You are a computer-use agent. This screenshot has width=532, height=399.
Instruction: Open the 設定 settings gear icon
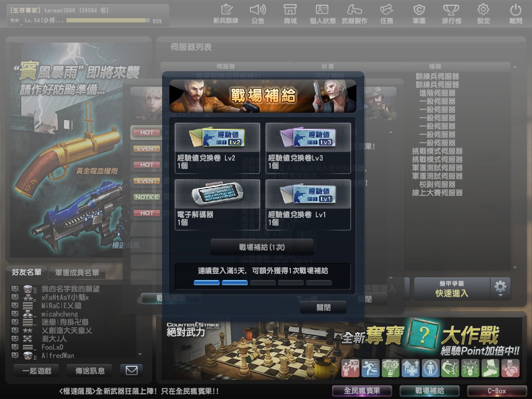(x=483, y=14)
